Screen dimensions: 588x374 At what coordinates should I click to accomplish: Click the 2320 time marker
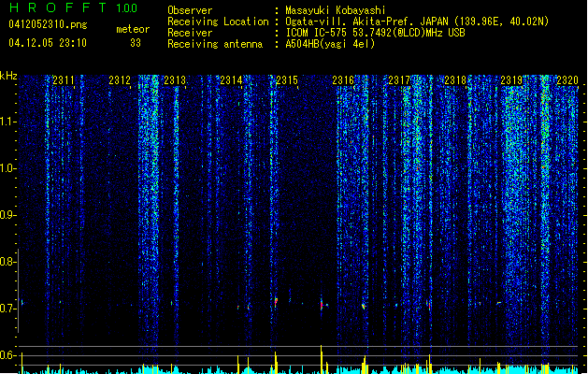pos(567,80)
